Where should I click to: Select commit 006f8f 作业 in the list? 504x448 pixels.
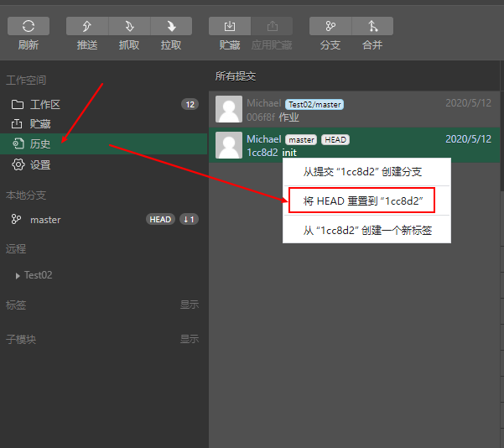point(352,110)
